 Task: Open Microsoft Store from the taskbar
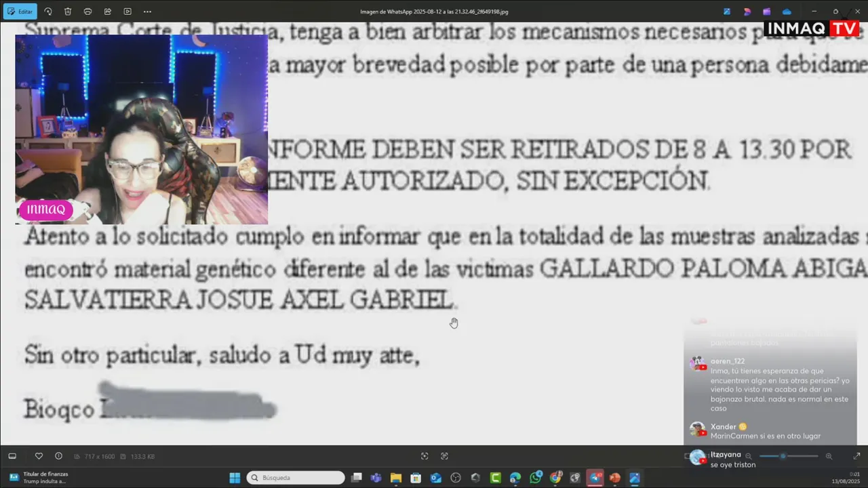416,478
